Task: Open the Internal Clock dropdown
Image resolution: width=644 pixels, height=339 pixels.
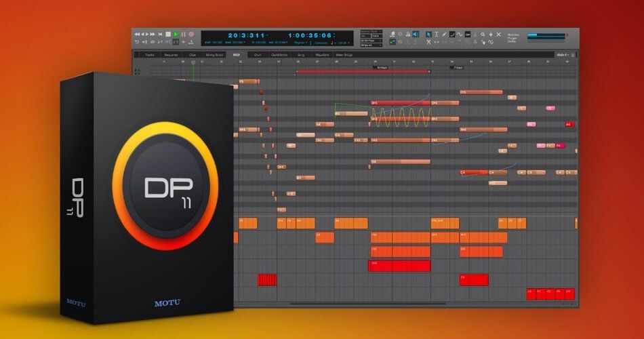Action: point(371,31)
